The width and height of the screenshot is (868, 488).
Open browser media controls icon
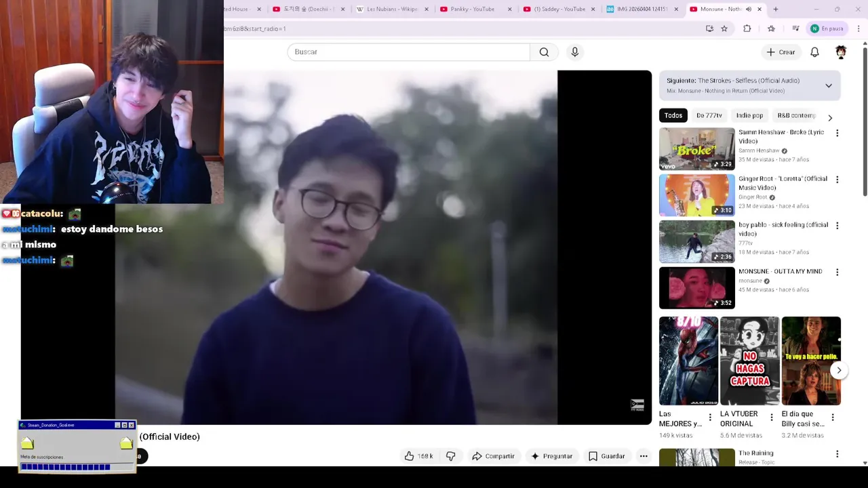pos(795,28)
